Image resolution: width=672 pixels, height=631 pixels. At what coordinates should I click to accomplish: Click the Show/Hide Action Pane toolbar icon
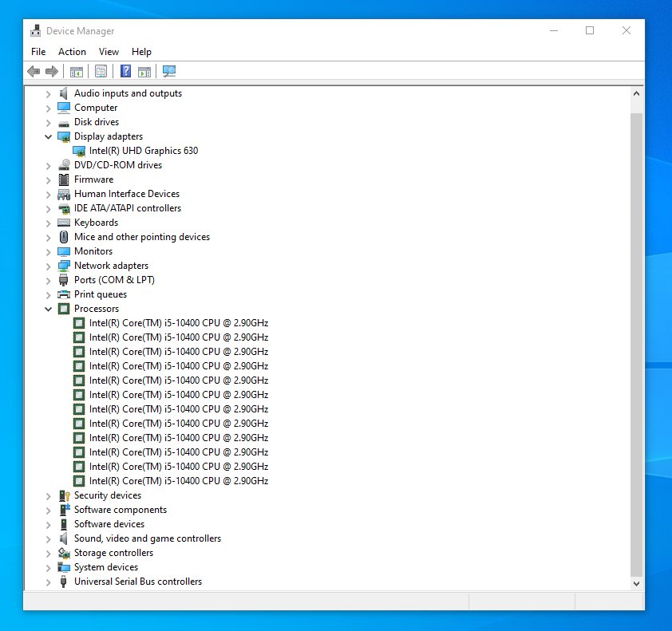click(144, 72)
